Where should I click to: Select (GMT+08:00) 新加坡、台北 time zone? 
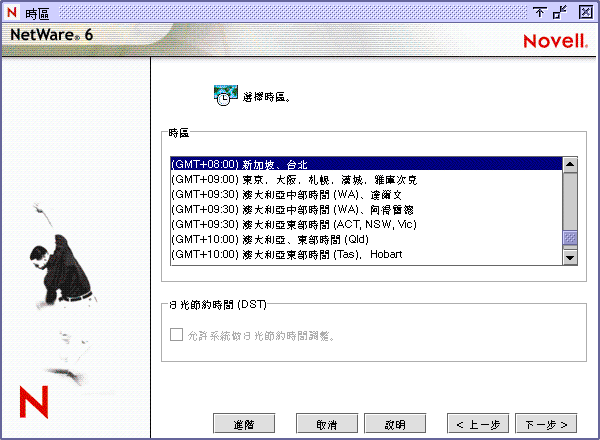(367, 165)
